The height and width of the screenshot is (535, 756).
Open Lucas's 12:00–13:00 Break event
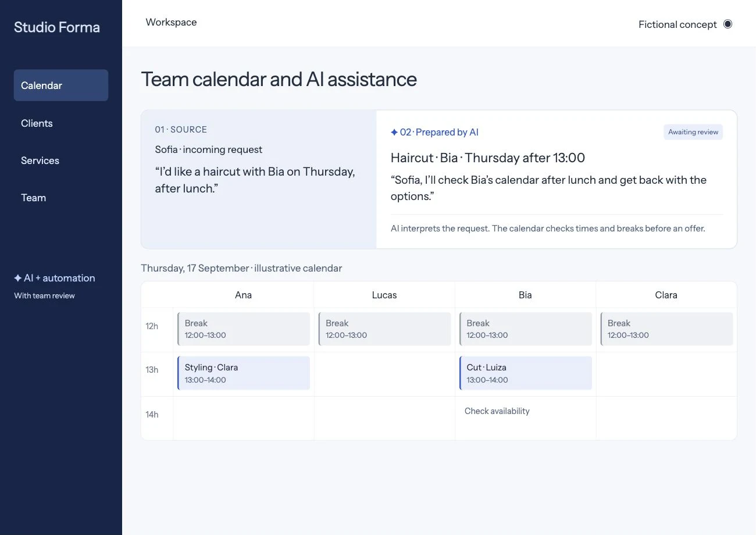tap(384, 329)
